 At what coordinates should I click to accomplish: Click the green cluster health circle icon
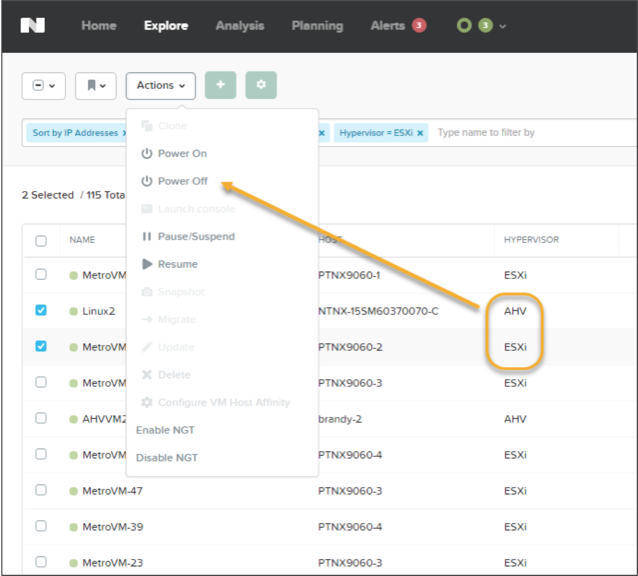(x=464, y=26)
